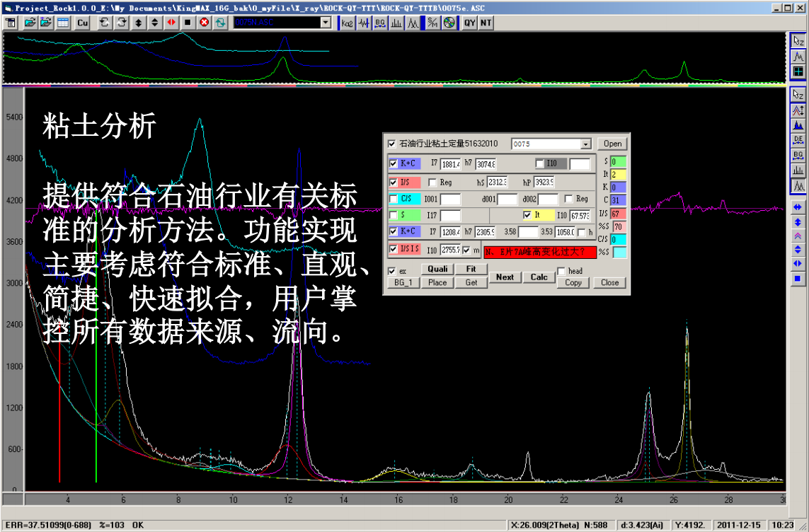Open the 0075N.ASC file dropdown in toolbar

pos(326,23)
